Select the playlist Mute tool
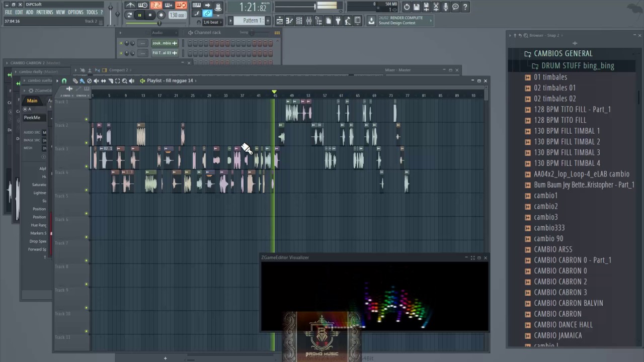Viewport: 644px width, 362px height. pyautogui.click(x=96, y=81)
